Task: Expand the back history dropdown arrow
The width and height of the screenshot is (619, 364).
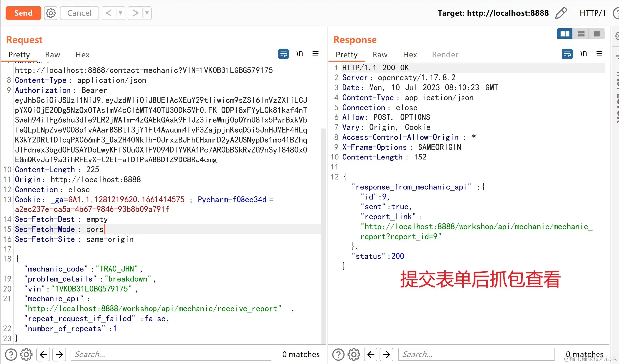Action: [121, 13]
